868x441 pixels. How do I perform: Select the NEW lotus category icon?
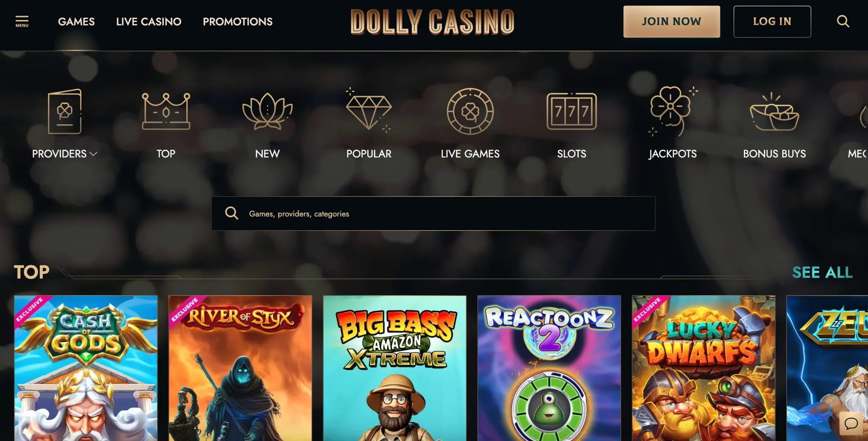(x=268, y=112)
